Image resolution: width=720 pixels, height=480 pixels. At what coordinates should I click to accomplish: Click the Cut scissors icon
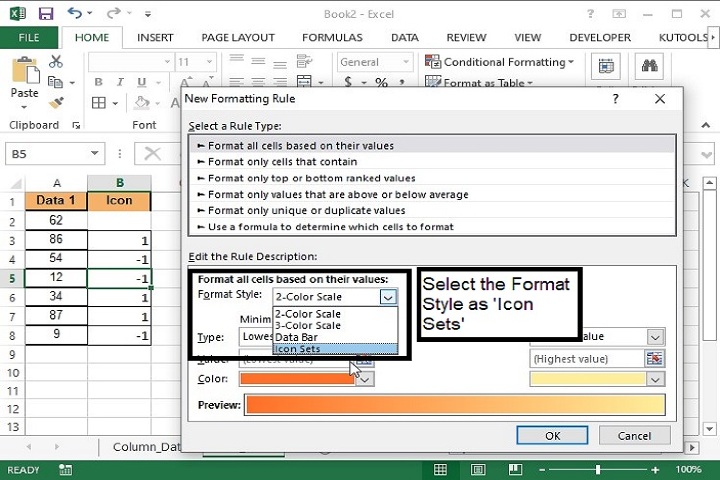pyautogui.click(x=56, y=61)
